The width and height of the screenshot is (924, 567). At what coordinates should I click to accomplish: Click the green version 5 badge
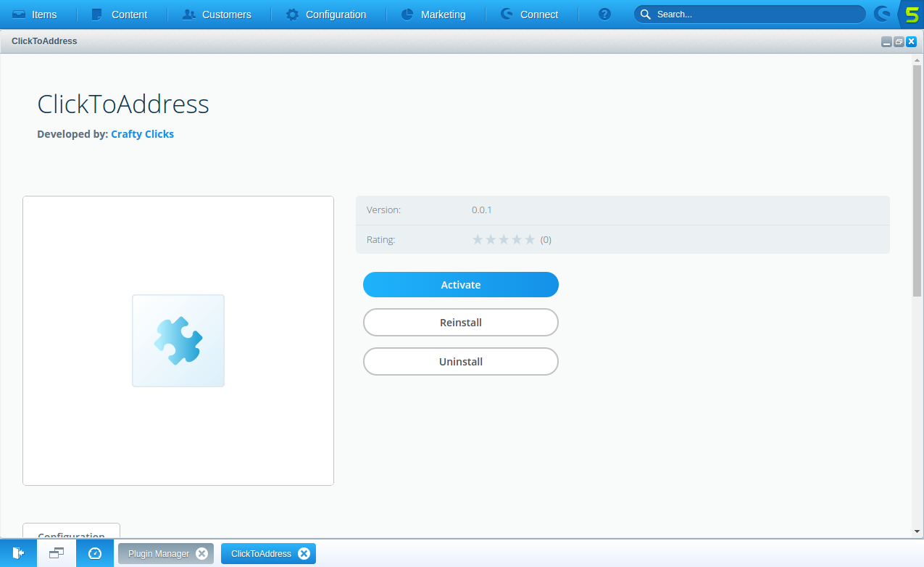click(x=912, y=15)
